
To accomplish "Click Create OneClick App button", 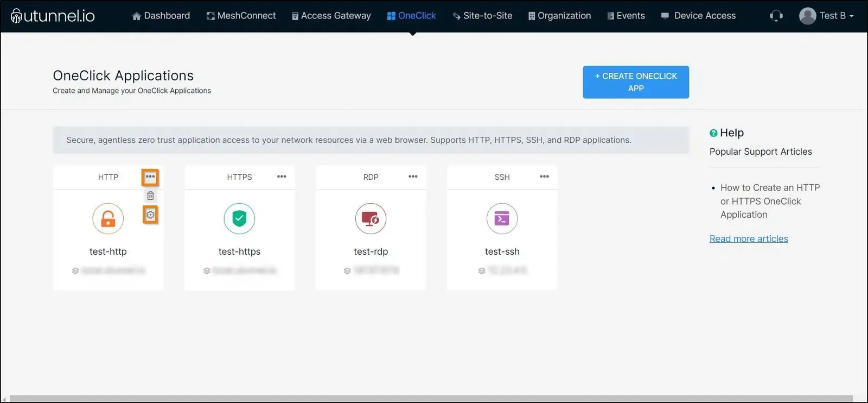I will click(x=636, y=82).
